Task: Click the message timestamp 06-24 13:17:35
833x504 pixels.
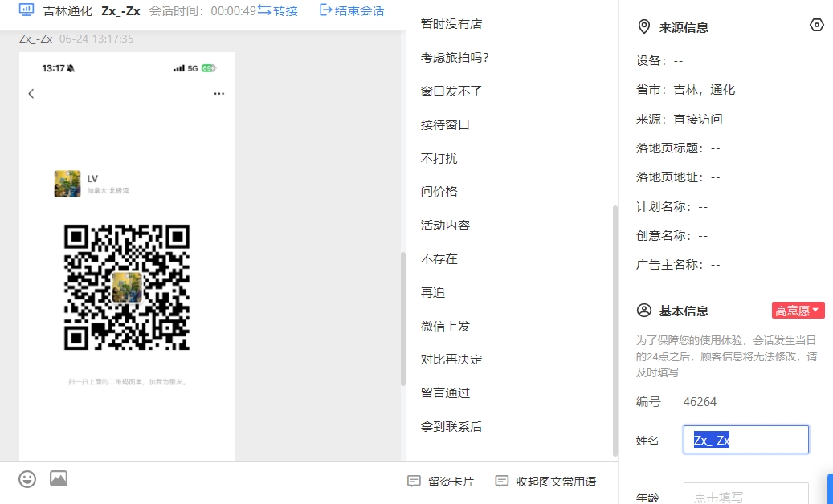Action: 96,39
